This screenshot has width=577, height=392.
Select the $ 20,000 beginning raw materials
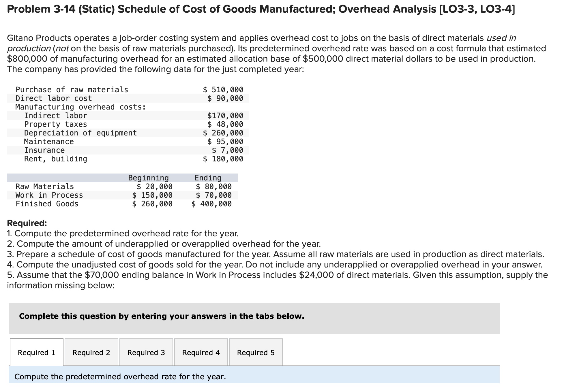click(x=155, y=186)
